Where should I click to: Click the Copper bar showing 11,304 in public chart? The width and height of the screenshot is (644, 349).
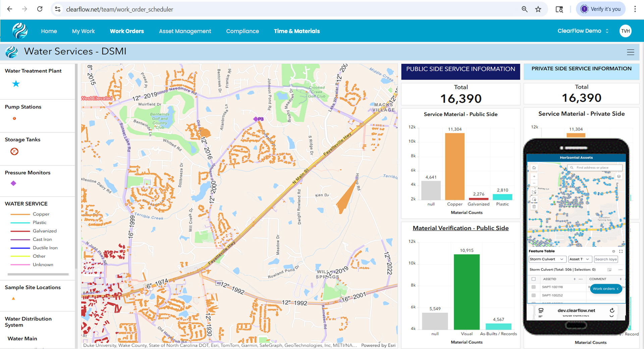(x=455, y=166)
